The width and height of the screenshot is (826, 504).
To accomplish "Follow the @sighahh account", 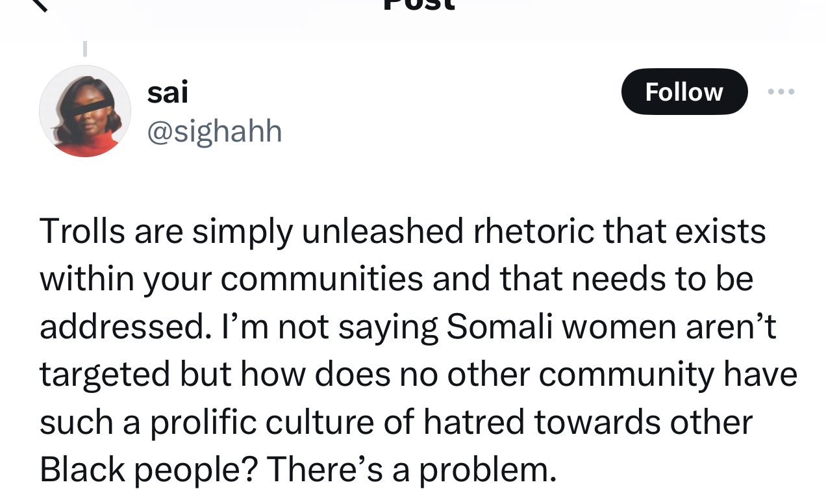I will click(684, 92).
